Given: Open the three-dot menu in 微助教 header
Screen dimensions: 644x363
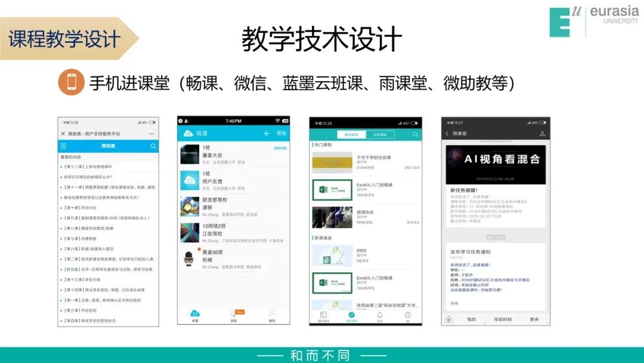Looking at the screenshot, I should click(x=151, y=134).
